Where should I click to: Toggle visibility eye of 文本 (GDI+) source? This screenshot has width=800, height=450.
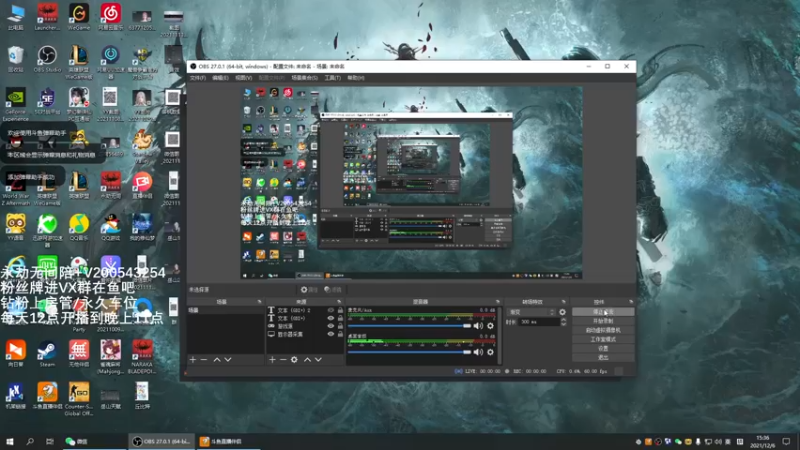point(331,318)
